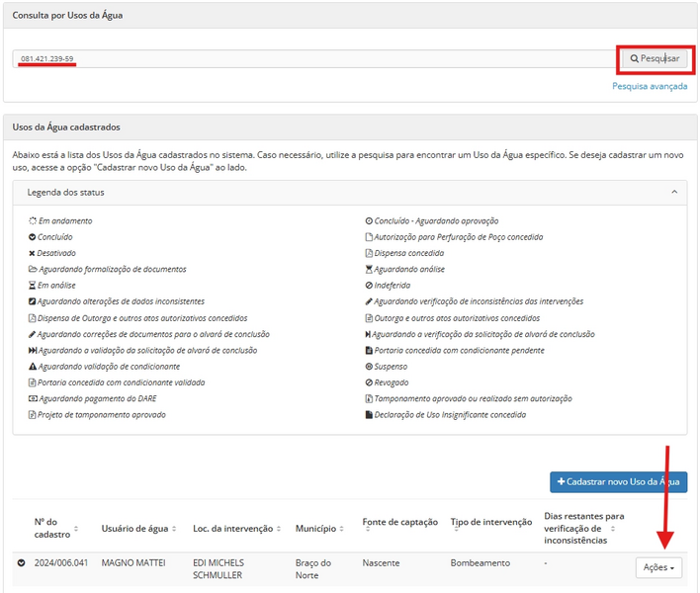700x593 pixels.
Task: Sort by Usuário de água column icon
Action: [x=179, y=529]
